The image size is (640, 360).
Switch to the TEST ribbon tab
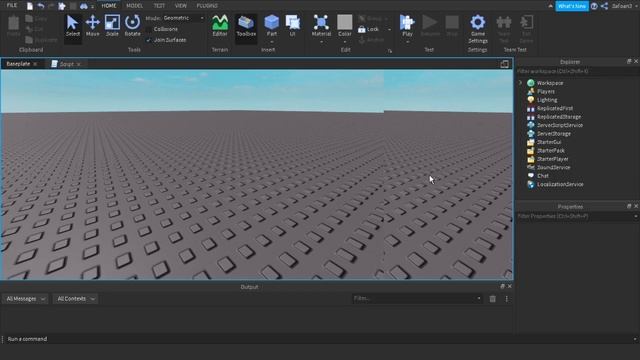(159, 6)
